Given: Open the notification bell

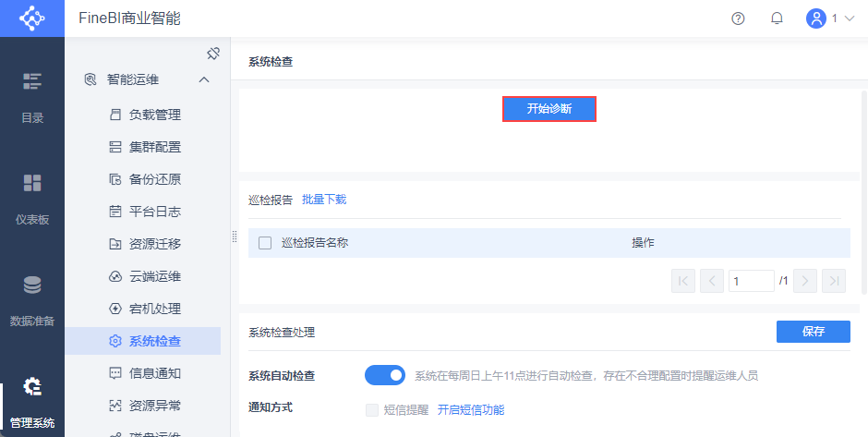Looking at the screenshot, I should click(x=777, y=18).
